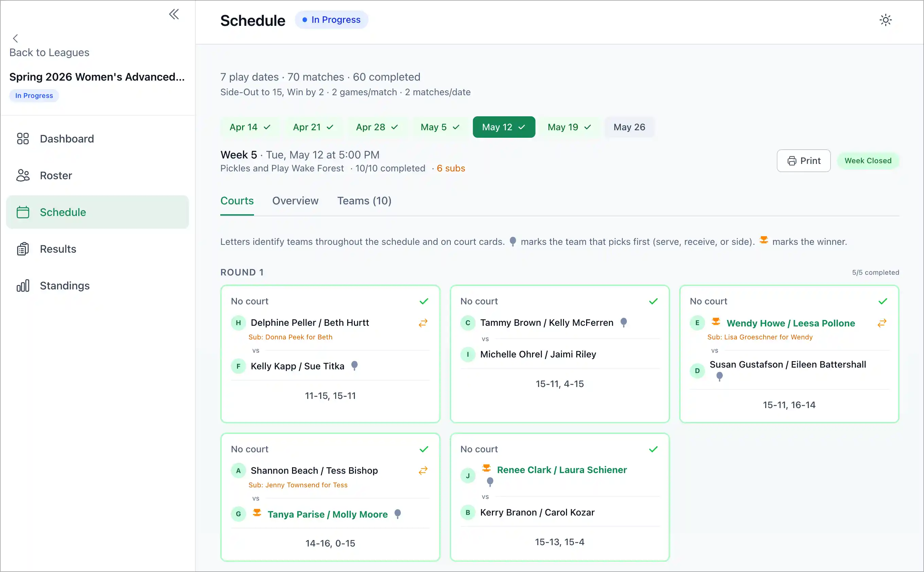
Task: Open Dashboard from the sidebar
Action: pyautogui.click(x=98, y=138)
